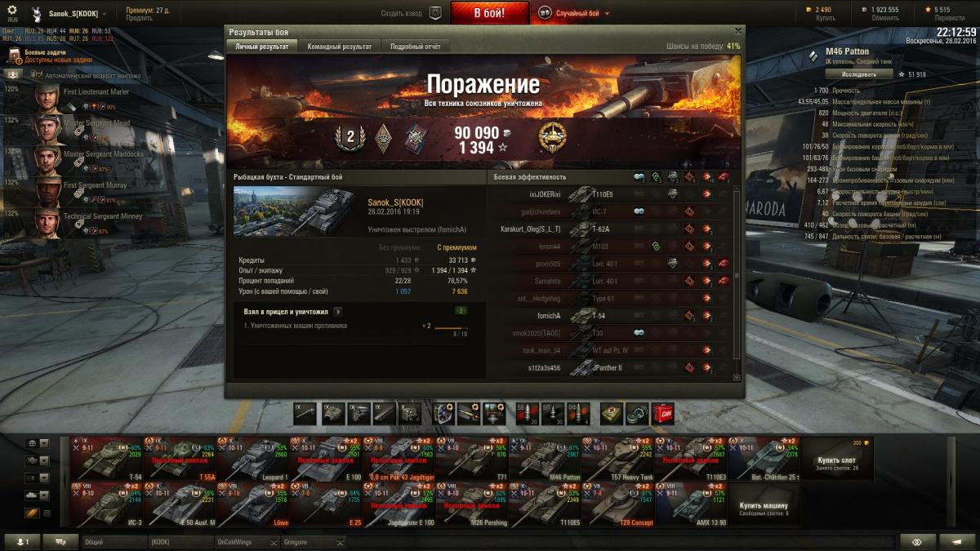Image resolution: width=980 pixels, height=551 pixels.
Task: Click the Продлить premium link
Action: [x=139, y=18]
